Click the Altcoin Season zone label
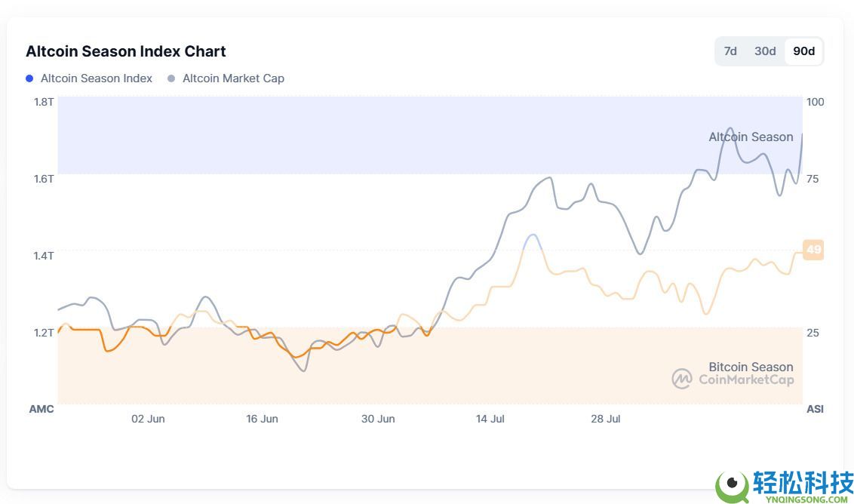The image size is (854, 504). 751,137
